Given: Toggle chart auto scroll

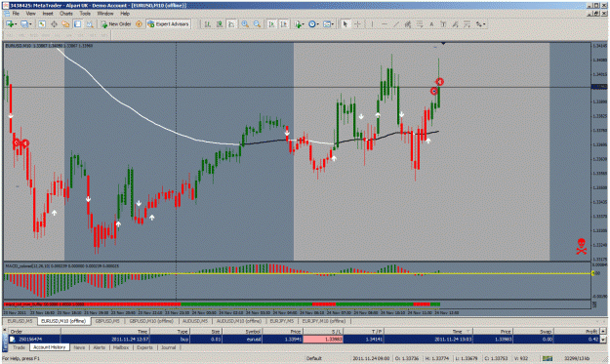Looking at the screenshot, I should tap(271, 24).
